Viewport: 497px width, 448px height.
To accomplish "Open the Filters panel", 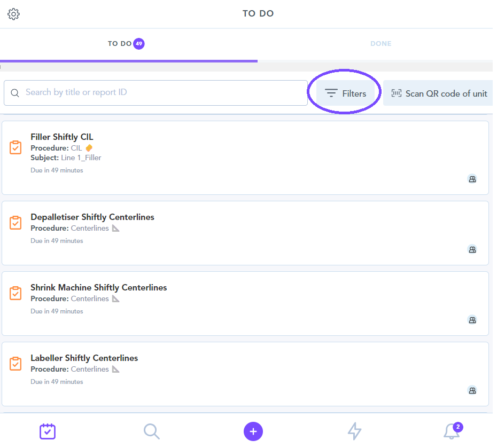I will (x=346, y=93).
